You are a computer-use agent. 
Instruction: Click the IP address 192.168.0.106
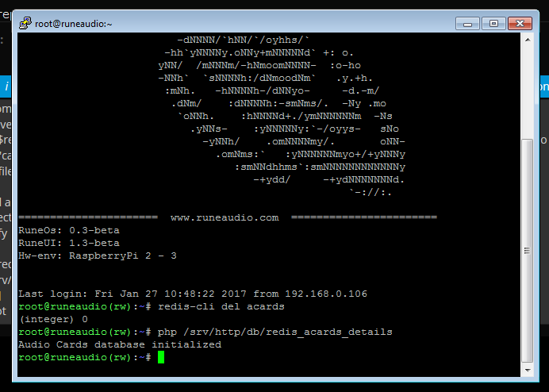point(326,294)
